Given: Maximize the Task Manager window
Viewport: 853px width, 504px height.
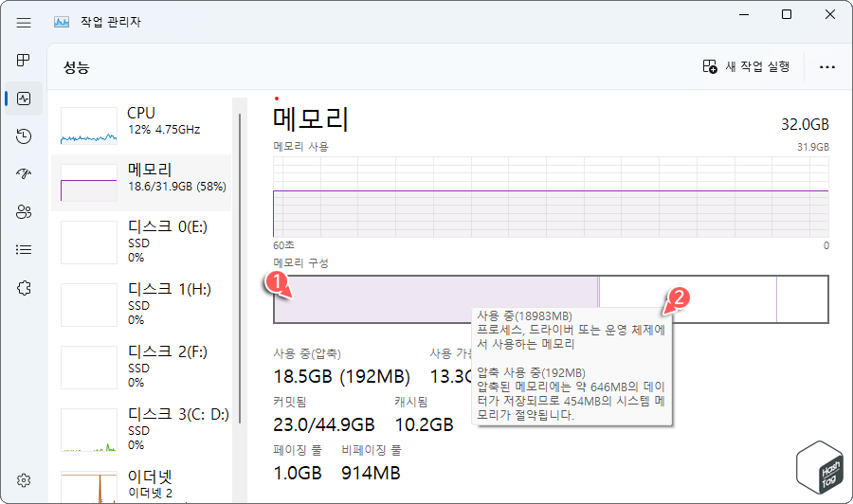Looking at the screenshot, I should point(786,14).
